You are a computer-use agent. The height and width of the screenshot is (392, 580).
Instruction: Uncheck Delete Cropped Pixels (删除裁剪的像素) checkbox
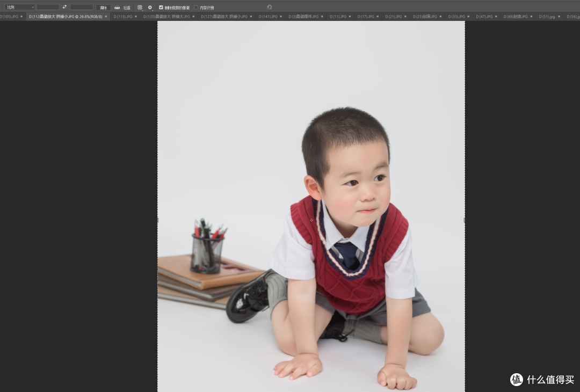pos(161,8)
